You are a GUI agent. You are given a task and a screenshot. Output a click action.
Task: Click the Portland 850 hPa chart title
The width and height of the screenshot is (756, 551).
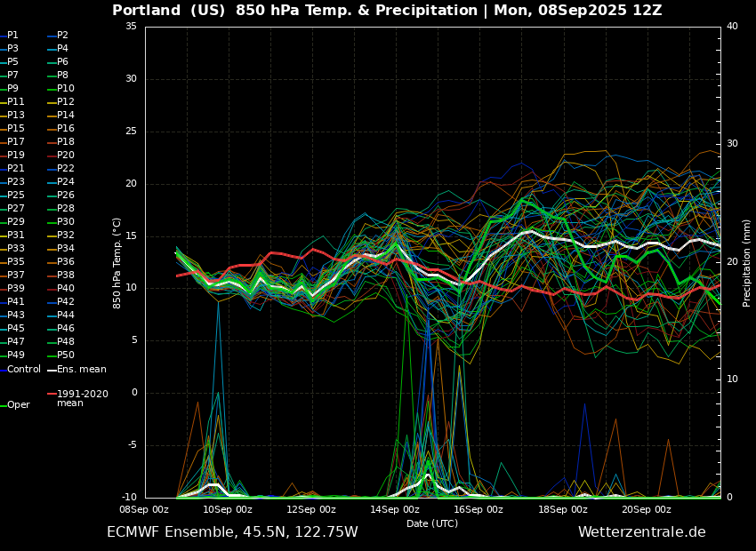(x=387, y=11)
